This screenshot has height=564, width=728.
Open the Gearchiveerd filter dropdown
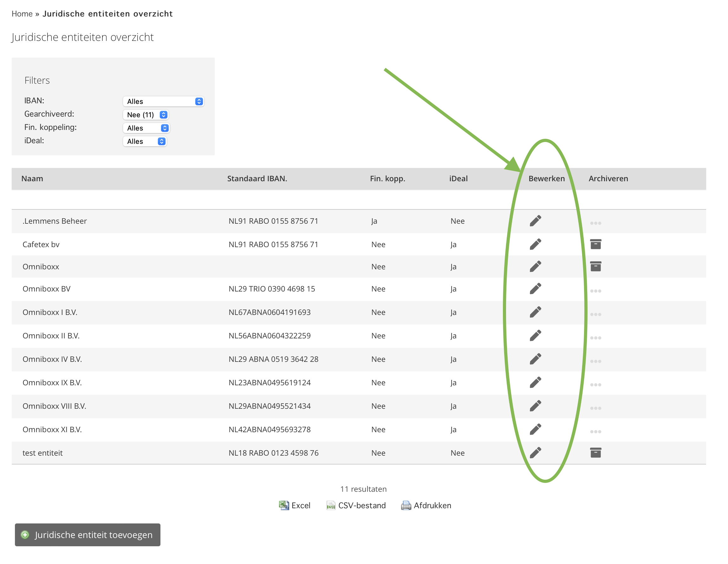click(146, 115)
